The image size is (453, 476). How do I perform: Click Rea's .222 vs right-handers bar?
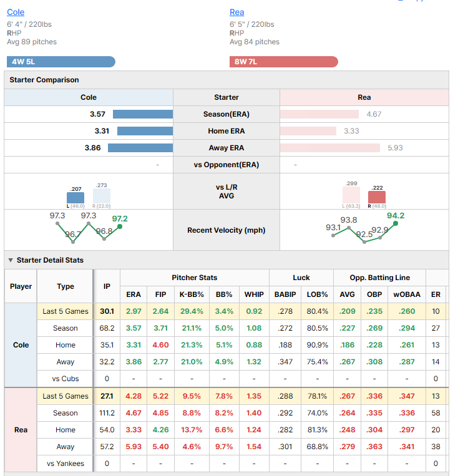[x=377, y=197]
